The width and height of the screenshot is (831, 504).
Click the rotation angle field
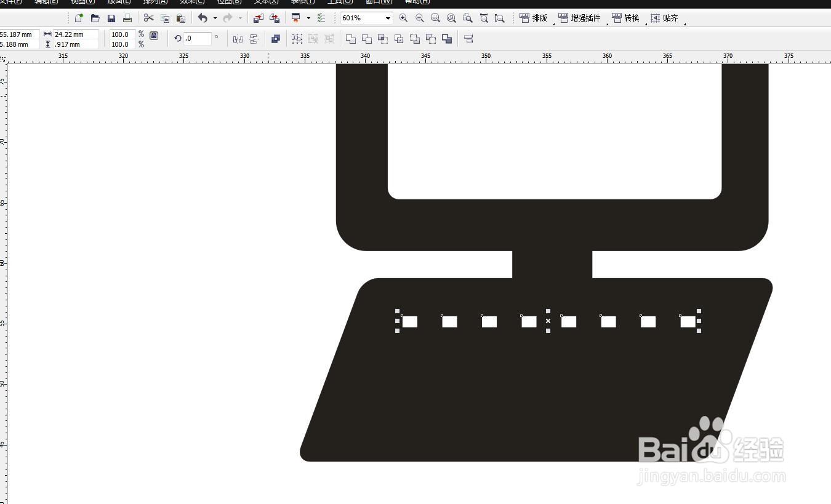pos(198,38)
